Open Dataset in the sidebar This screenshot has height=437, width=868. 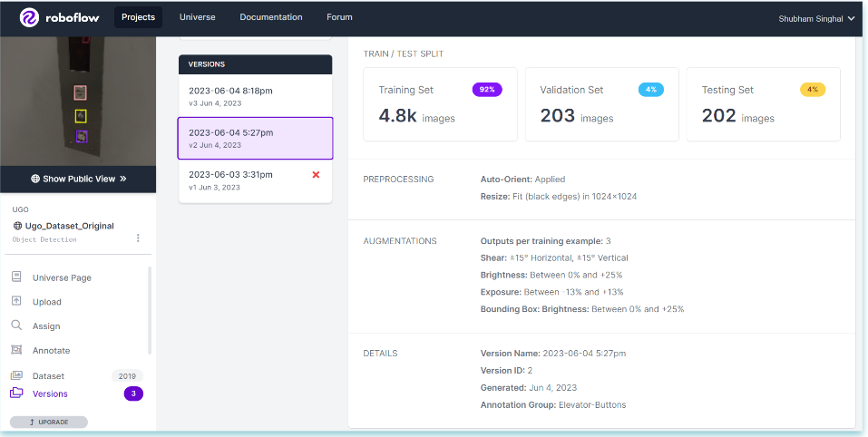48,376
